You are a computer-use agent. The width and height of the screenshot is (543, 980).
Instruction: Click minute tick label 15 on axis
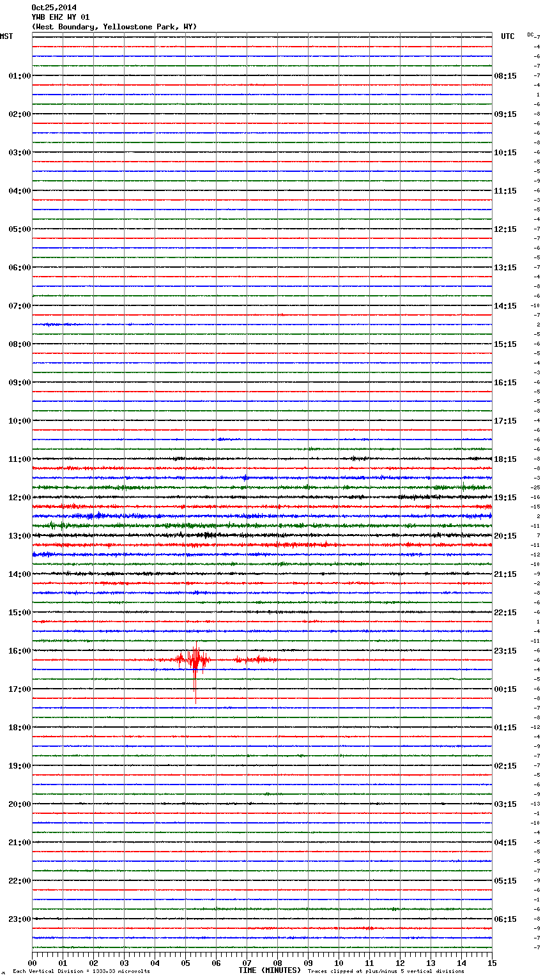[x=491, y=963]
